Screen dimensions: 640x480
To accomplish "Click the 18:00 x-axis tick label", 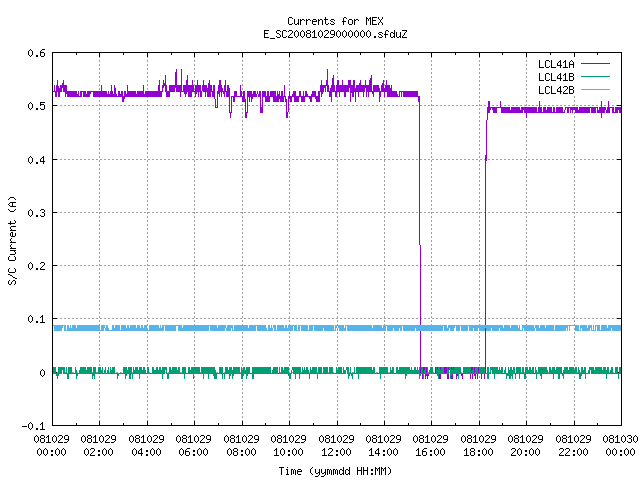I will click(478, 452).
